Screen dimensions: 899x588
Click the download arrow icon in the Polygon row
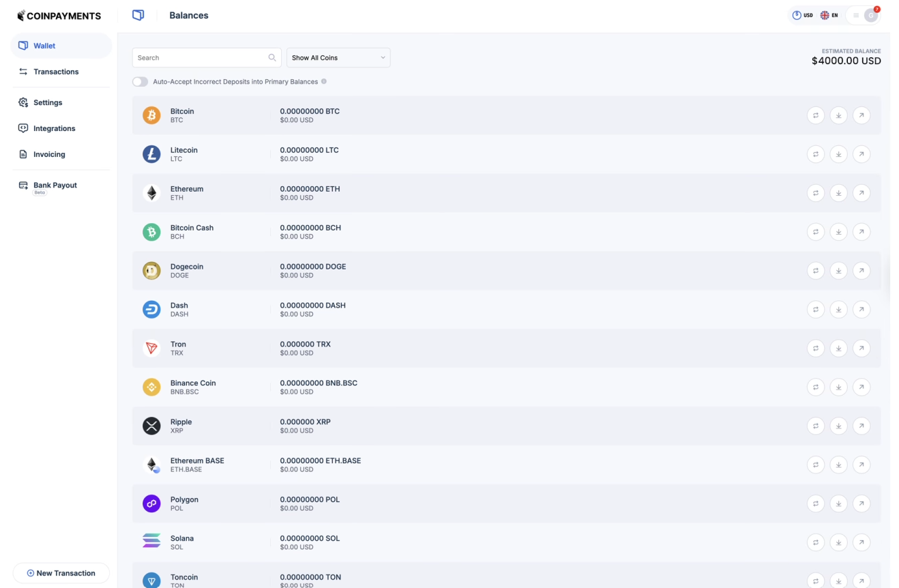tap(838, 504)
